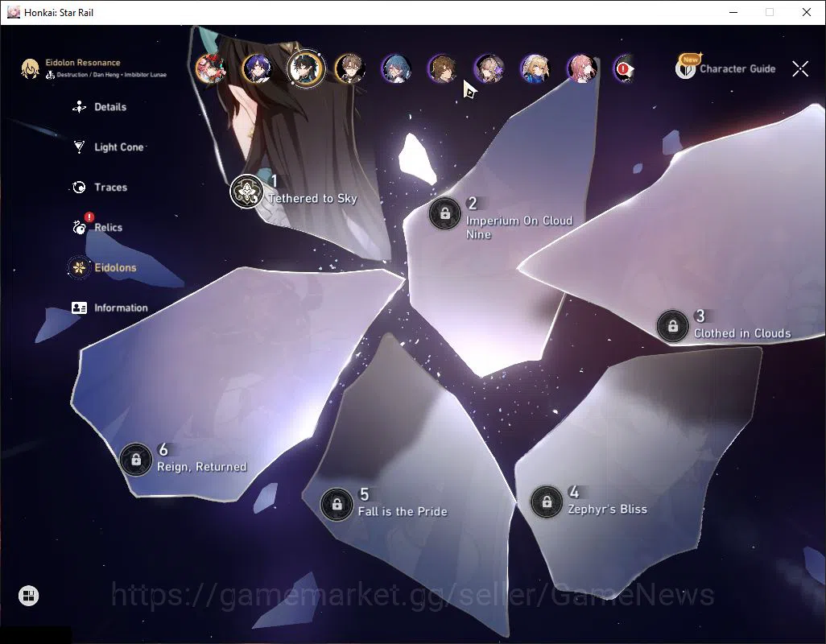Minimize the Honkai: Star Rail window

click(x=733, y=12)
